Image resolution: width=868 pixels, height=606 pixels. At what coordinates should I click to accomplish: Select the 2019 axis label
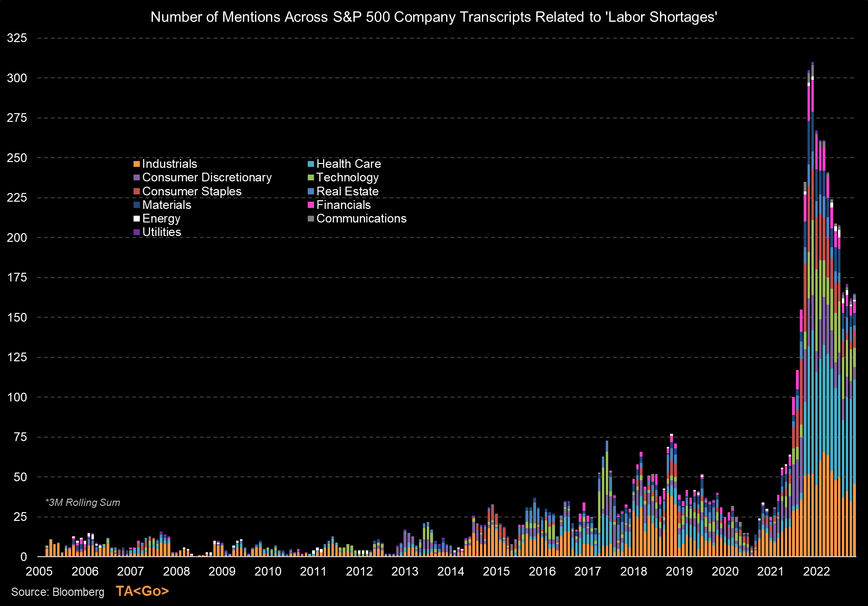pos(679,572)
